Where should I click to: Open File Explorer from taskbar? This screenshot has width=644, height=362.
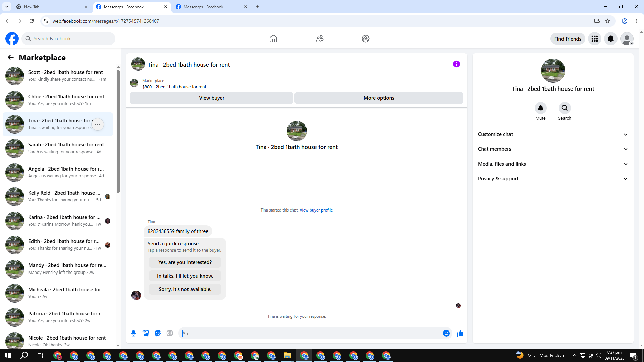pyautogui.click(x=287, y=355)
